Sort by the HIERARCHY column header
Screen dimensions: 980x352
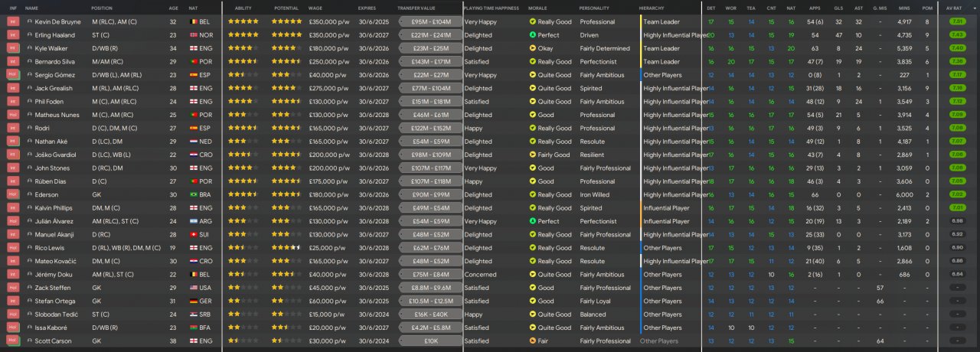tap(652, 8)
